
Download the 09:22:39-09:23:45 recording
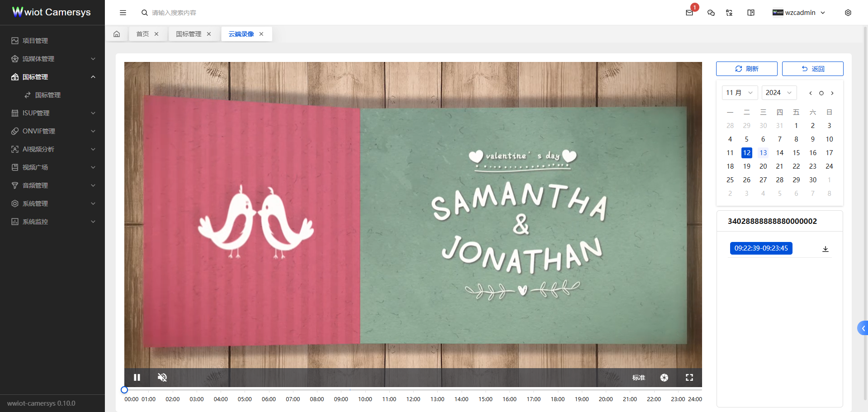point(825,249)
